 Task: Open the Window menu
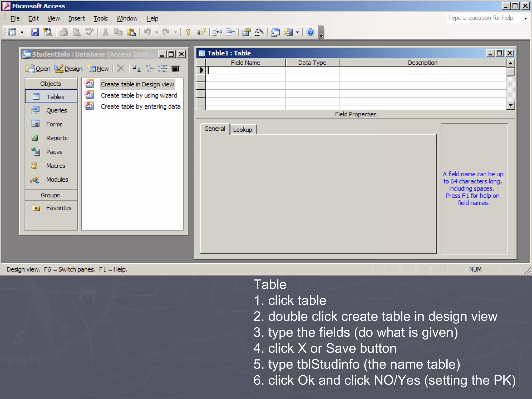tap(127, 18)
